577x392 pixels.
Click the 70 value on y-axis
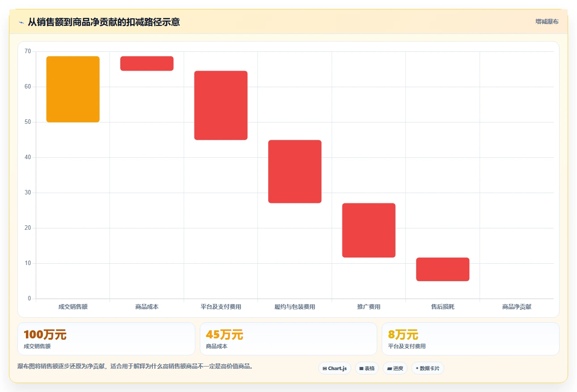[x=28, y=51]
